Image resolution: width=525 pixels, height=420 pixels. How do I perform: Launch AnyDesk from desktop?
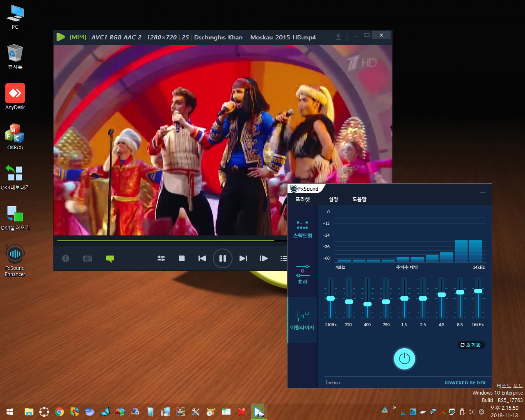click(15, 97)
